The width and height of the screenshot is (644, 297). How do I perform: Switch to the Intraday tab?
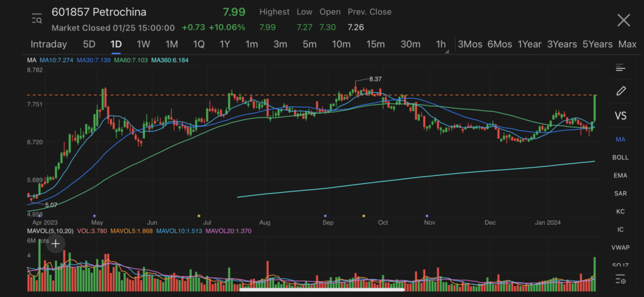48,45
